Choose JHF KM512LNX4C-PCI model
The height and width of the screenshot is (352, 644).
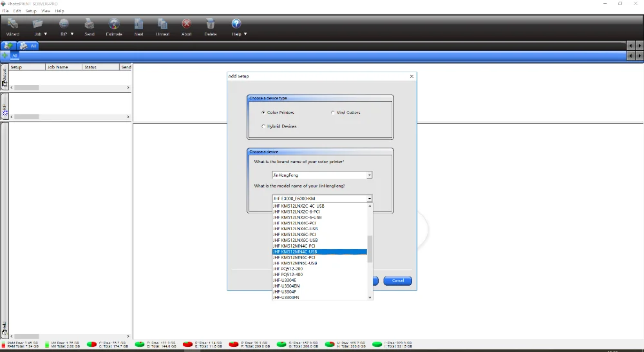point(319,223)
